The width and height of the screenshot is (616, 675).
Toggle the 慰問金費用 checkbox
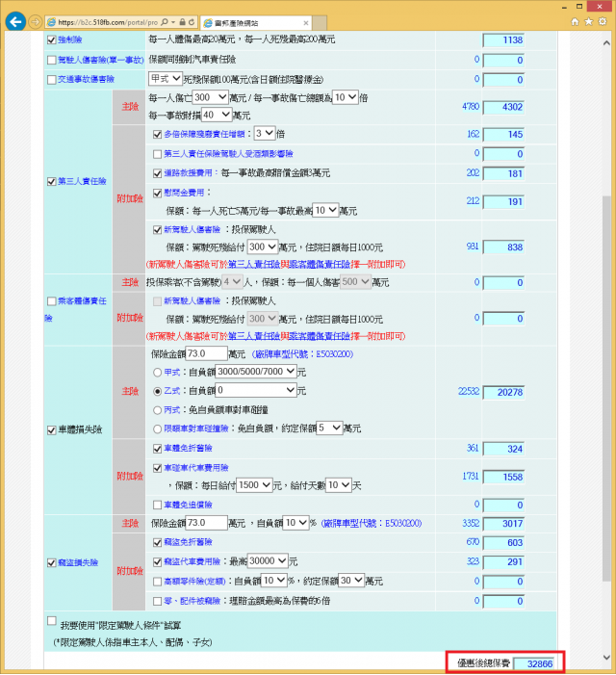pos(158,193)
